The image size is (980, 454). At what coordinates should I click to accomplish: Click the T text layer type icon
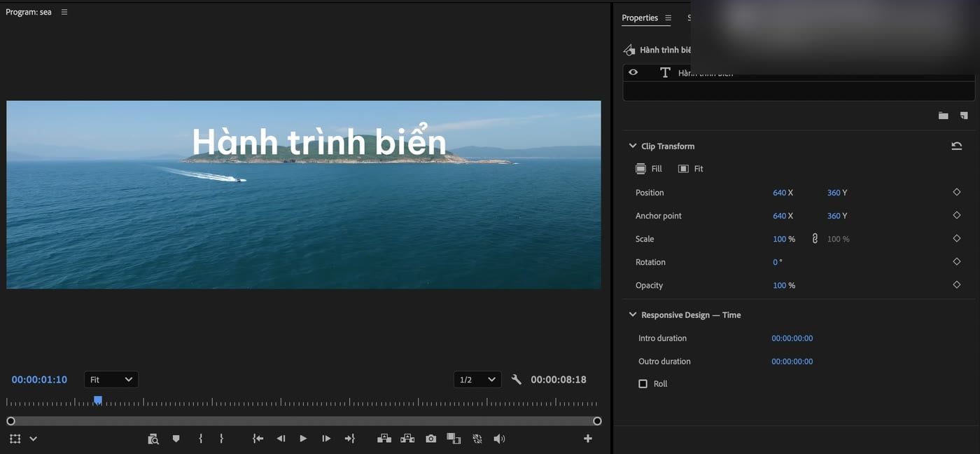click(665, 72)
